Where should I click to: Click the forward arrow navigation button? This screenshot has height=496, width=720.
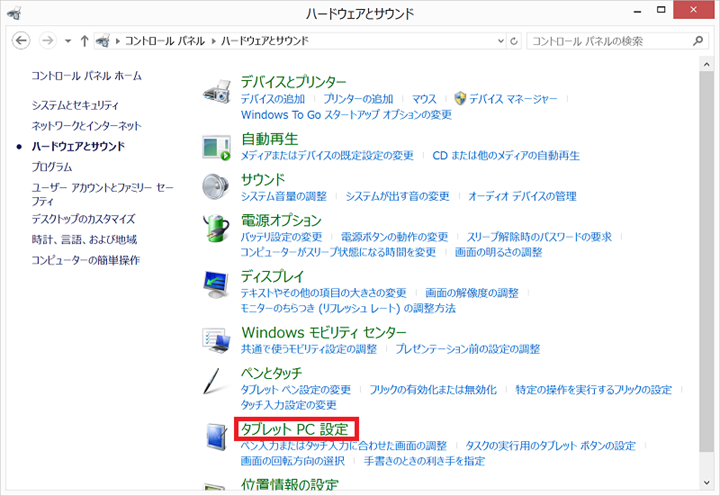pyautogui.click(x=47, y=41)
